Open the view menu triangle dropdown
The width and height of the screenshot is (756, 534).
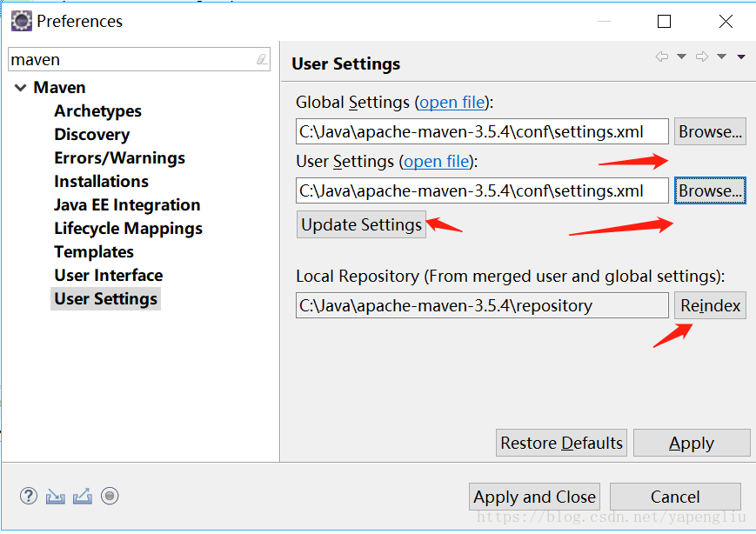click(741, 57)
